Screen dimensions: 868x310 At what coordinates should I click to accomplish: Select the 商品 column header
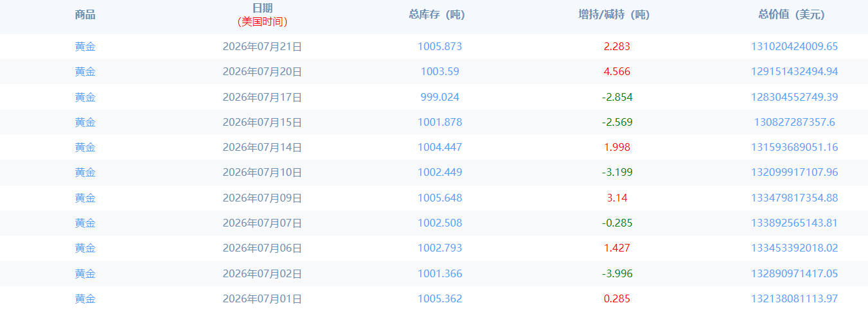(85, 14)
